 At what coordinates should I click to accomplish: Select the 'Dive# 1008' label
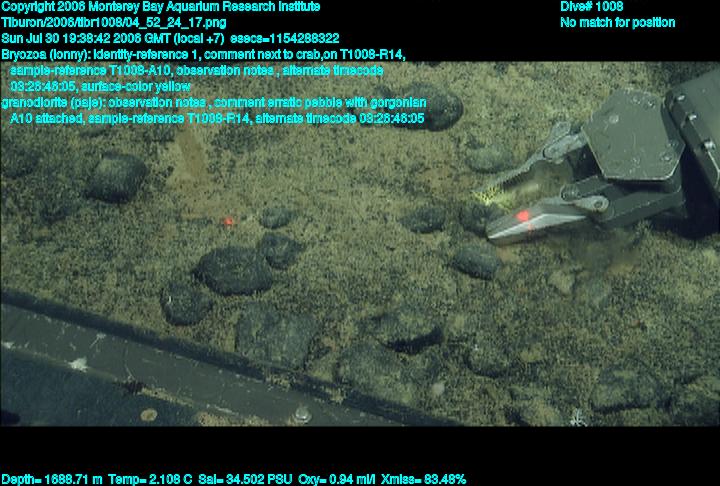(592, 7)
